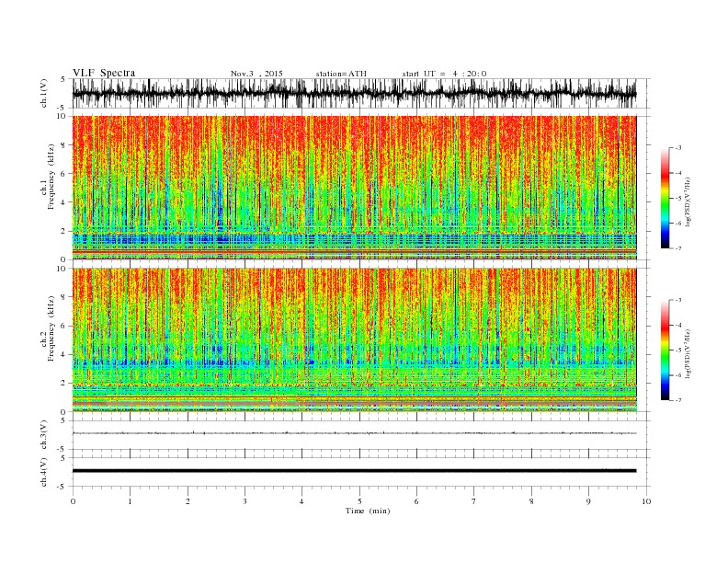Click the 'ch.1(V)' waveform axis label
The width and height of the screenshot is (728, 563).
pos(44,93)
